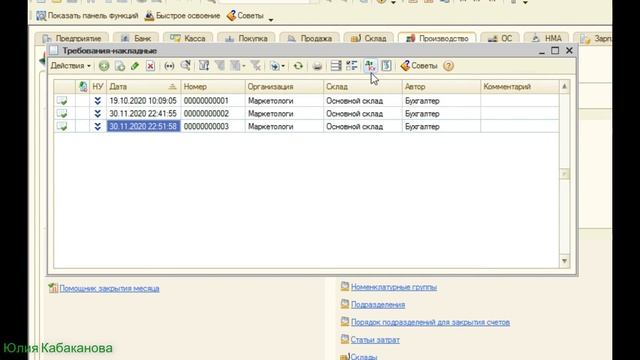The height and width of the screenshot is (360, 640).
Task: Open help with the question mark icon
Action: pyautogui.click(x=448, y=66)
